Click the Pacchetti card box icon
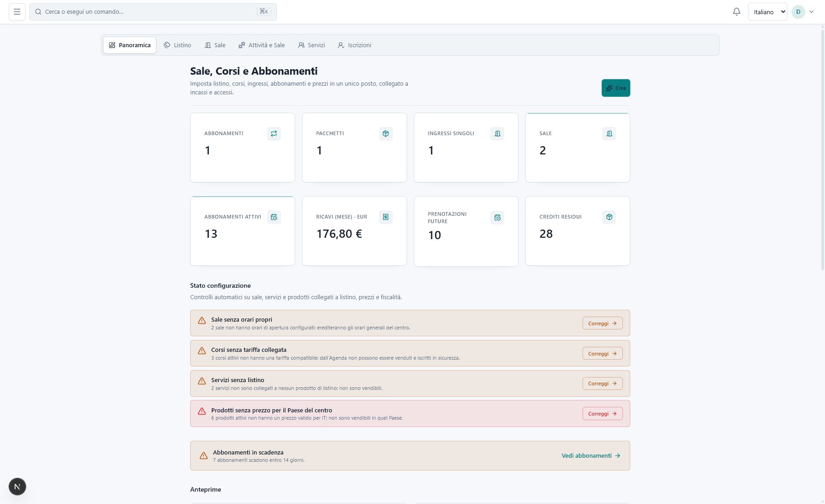Screen dimensions: 825x504 [x=385, y=134]
